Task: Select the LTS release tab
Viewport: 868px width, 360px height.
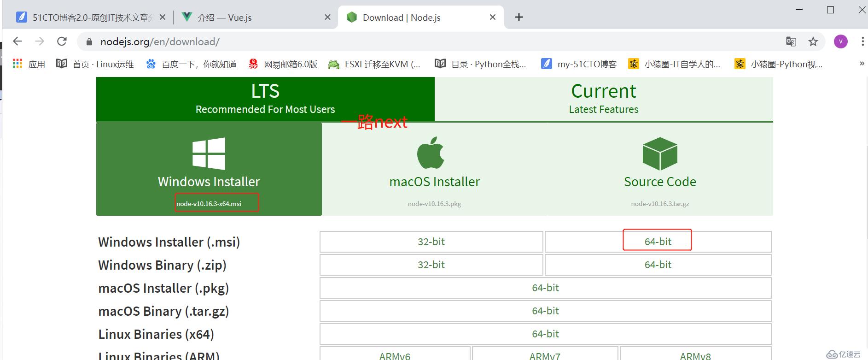Action: [x=265, y=99]
